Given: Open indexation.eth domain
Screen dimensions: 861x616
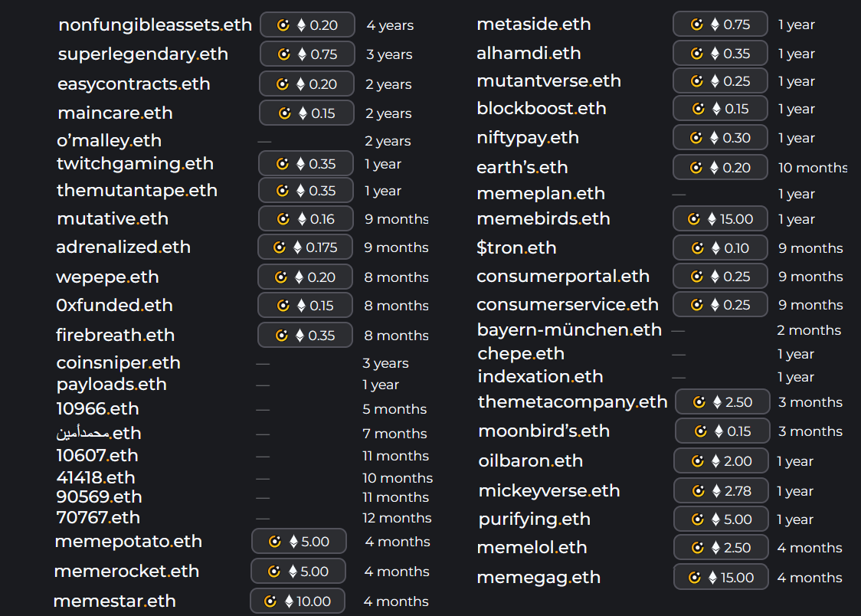Looking at the screenshot, I should (x=540, y=377).
